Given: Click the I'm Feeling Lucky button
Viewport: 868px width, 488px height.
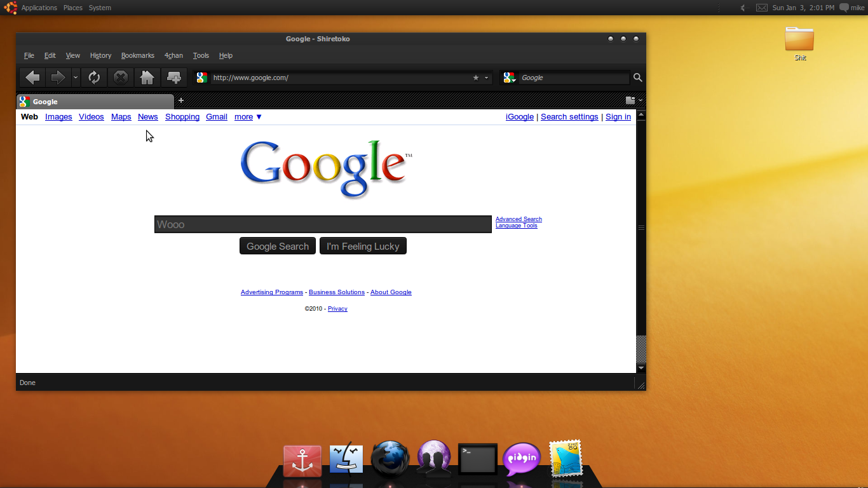Looking at the screenshot, I should 363,247.
